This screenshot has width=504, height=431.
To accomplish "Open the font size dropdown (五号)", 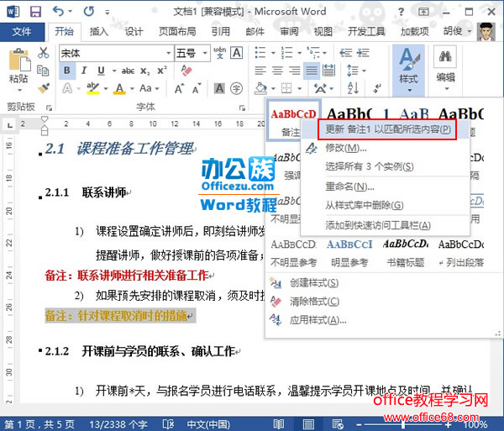I will click(205, 53).
